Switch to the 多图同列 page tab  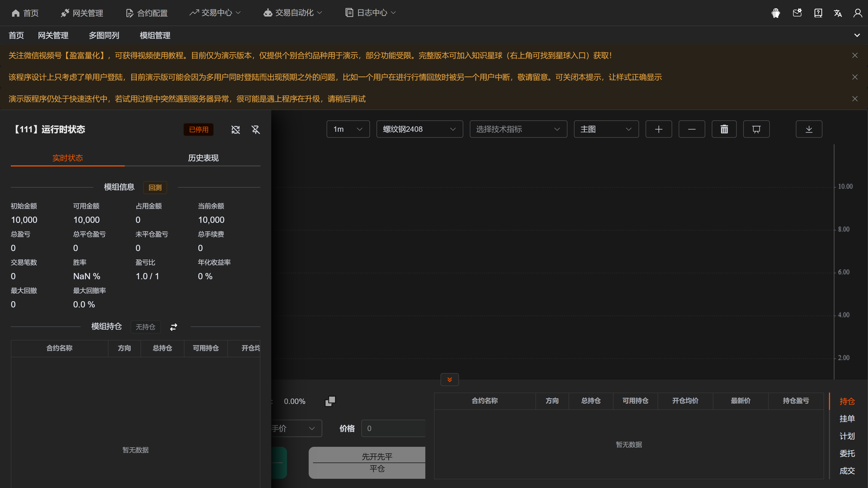104,35
